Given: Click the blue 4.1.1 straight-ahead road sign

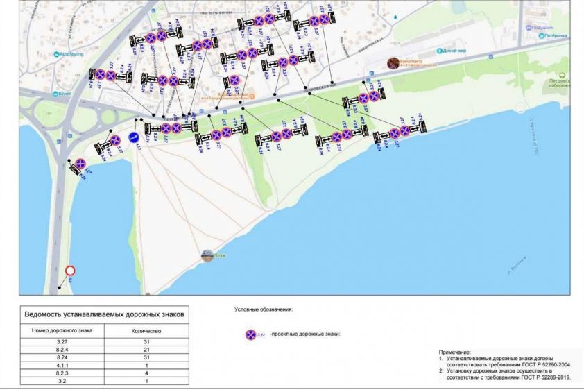Looking at the screenshot, I should pos(134,137).
